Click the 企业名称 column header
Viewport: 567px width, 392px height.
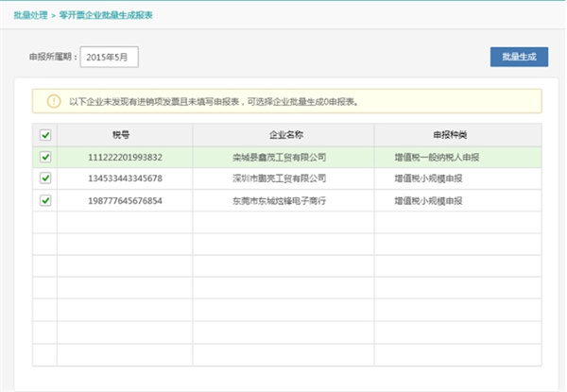tap(283, 135)
